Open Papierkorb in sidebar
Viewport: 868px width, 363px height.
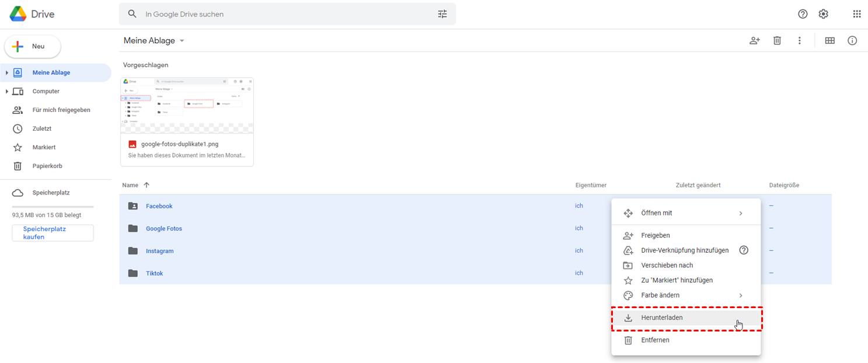55,166
